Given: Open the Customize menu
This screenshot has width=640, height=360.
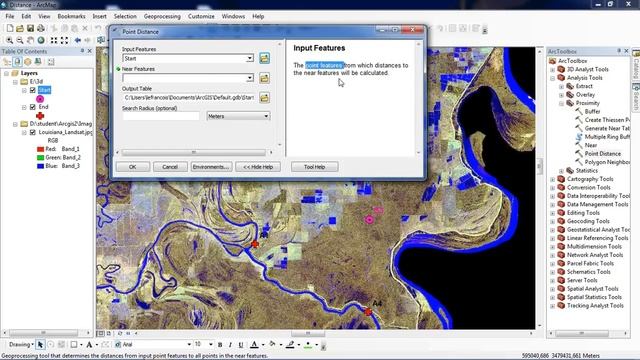Looking at the screenshot, I should coord(201,16).
